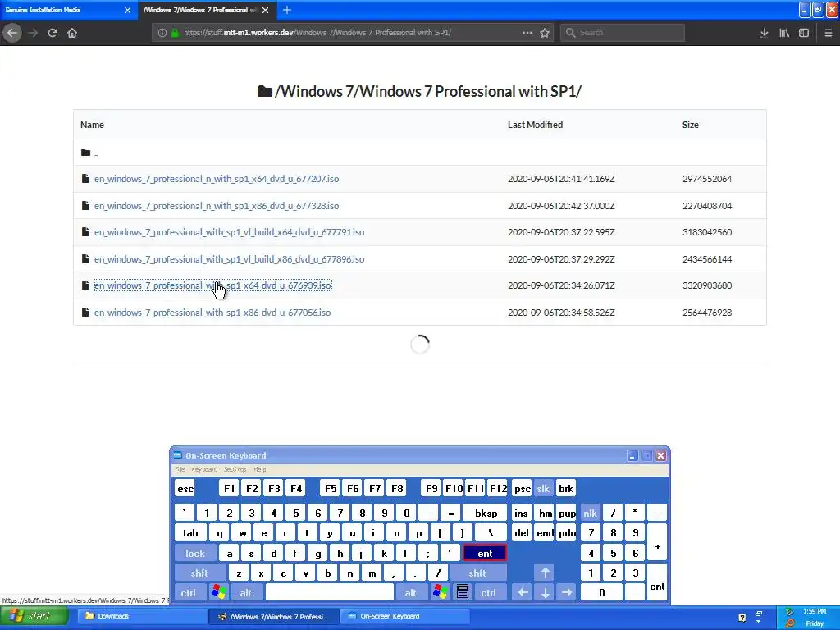Toggle the right shft key
This screenshot has height=630, width=840.
pos(477,573)
